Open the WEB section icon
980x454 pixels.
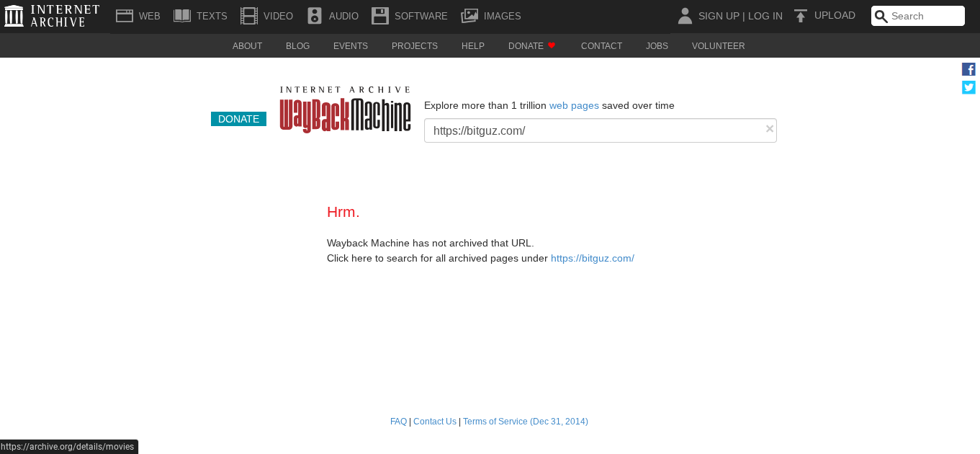(125, 15)
